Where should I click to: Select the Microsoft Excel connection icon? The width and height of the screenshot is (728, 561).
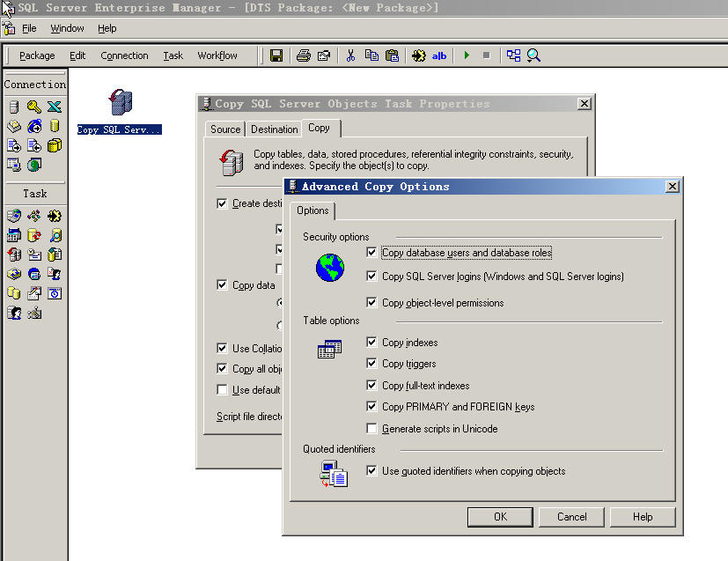click(55, 107)
